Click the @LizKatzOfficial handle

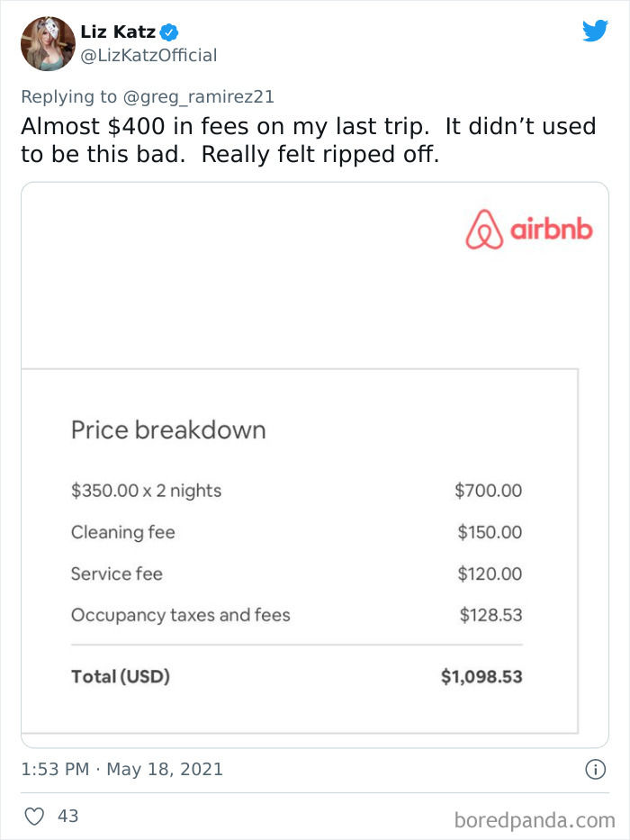click(x=148, y=55)
